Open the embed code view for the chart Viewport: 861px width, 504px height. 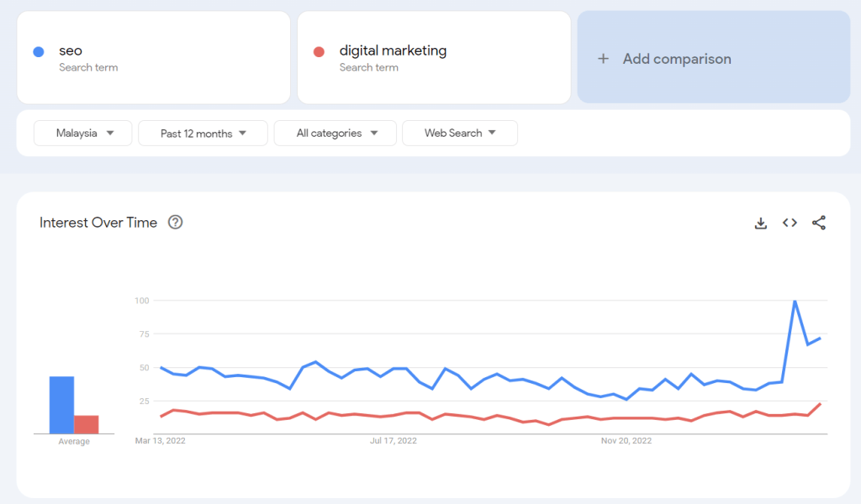click(x=790, y=223)
